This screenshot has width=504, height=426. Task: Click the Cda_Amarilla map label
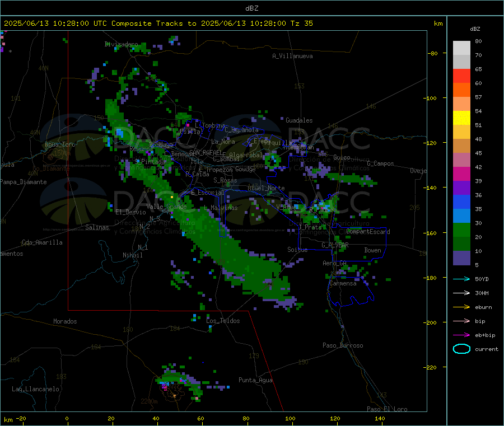click(42, 242)
